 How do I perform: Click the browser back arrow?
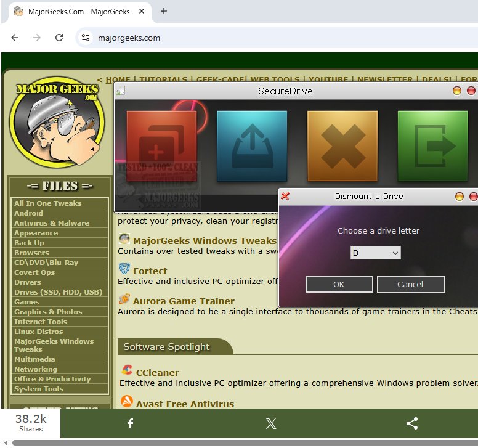[15, 38]
